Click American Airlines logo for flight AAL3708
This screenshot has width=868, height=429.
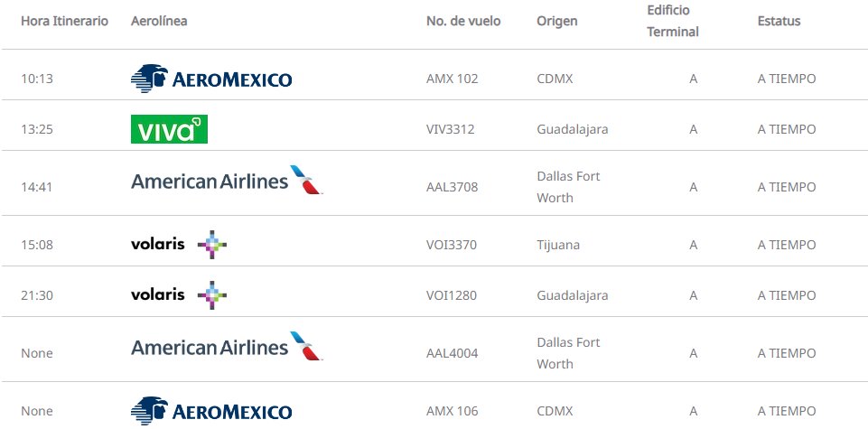tap(226, 181)
